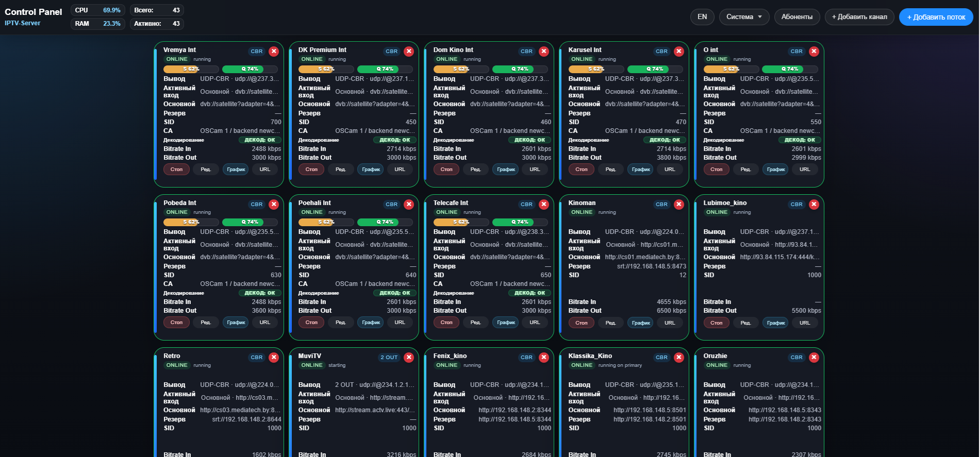
Task: Click the Q 74% bar on Telecafe Int
Action: (520, 222)
